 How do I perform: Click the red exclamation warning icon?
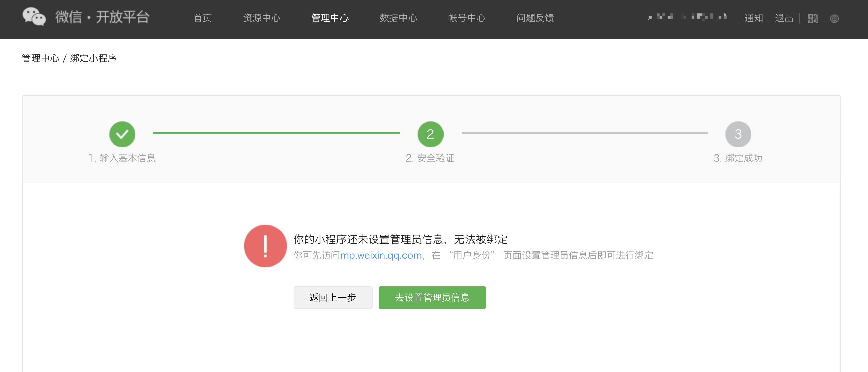[265, 246]
